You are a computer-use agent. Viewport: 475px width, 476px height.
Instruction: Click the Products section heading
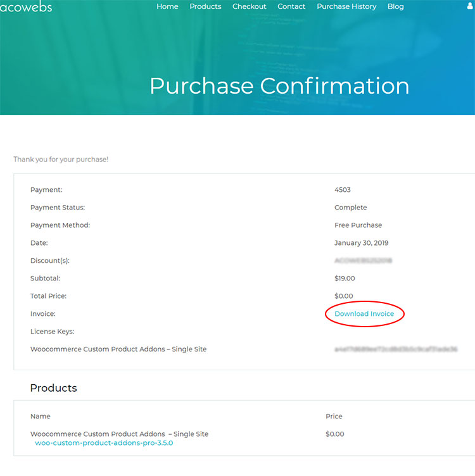53,388
